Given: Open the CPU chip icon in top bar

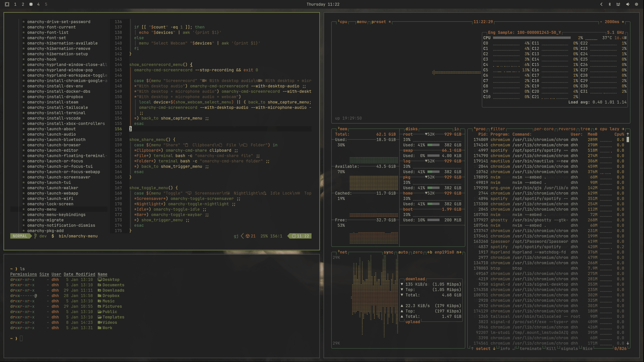Looking at the screenshot, I should pyautogui.click(x=636, y=4).
